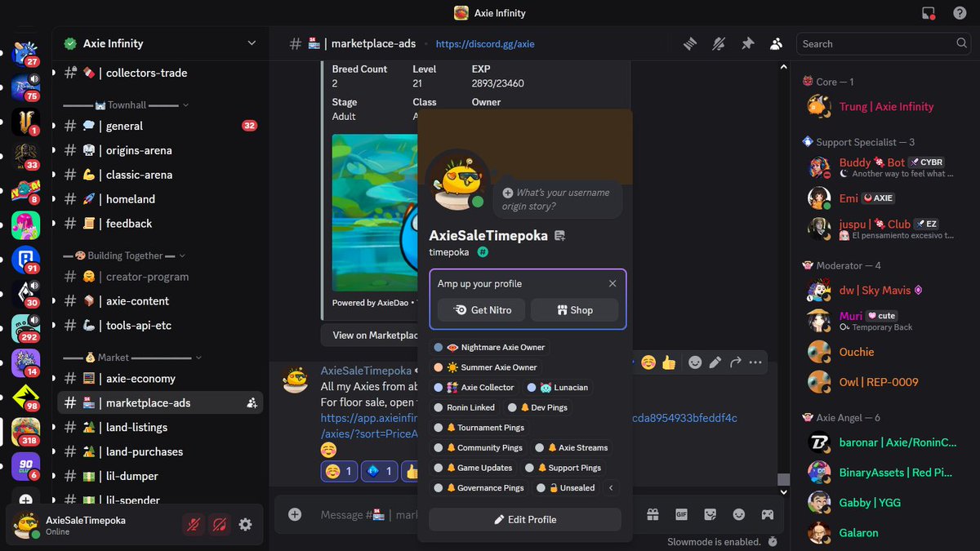This screenshot has height=551, width=980.
Task: Toggle notification settings bell in channel header
Action: pos(719,44)
